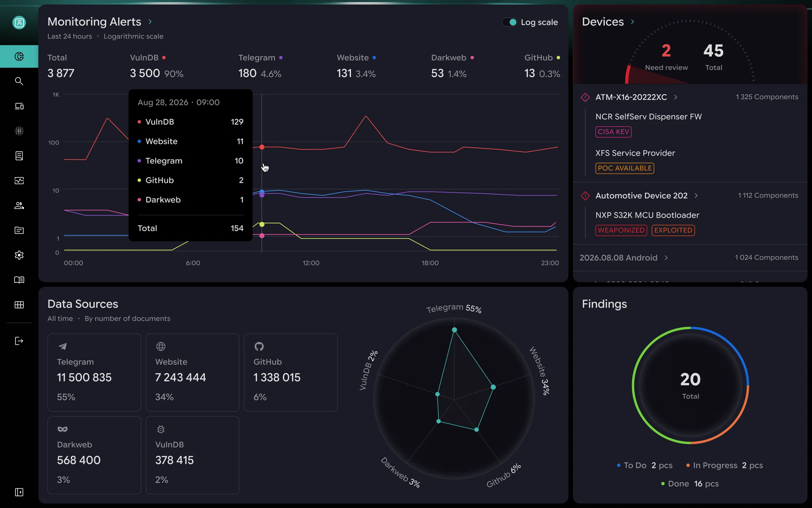Viewport: 812px width, 508px height.
Task: Click the GitHub 1 338 015 data card
Action: [291, 373]
